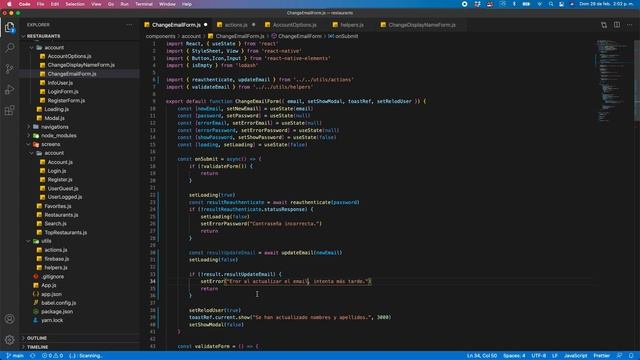
Task: Click the account breadcrumb segment
Action: tap(191, 36)
